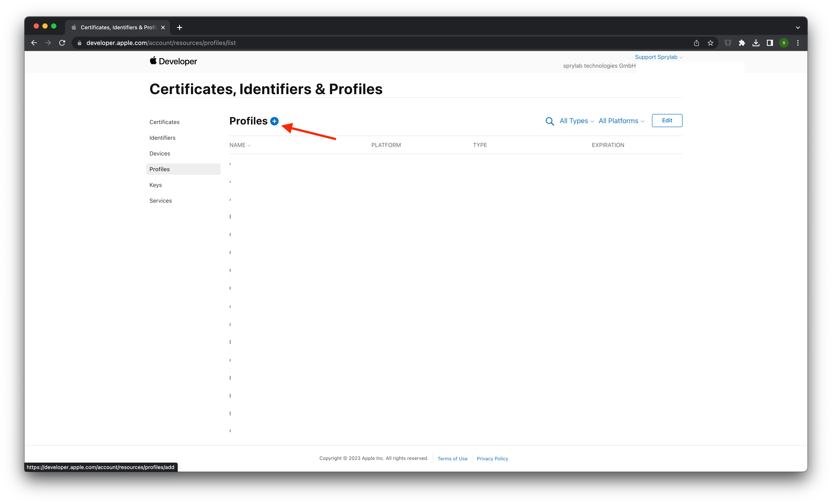The width and height of the screenshot is (832, 504).
Task: Click the blue plus icon to add a profile
Action: pos(274,121)
